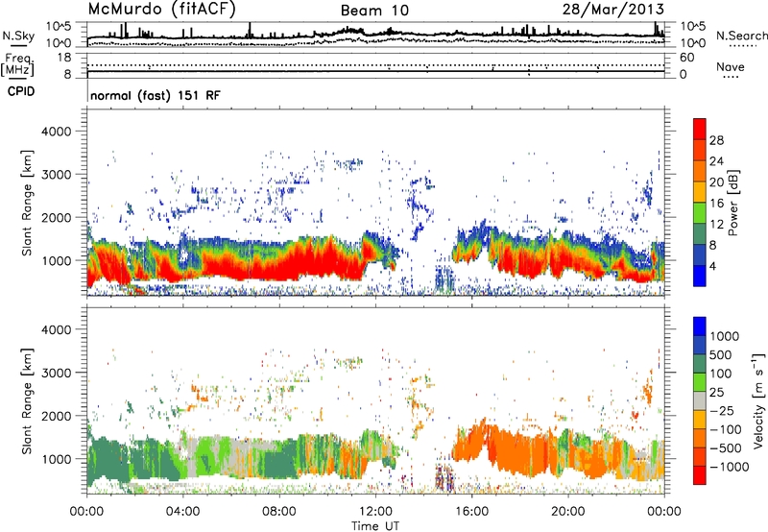Select the "16" dB color bar label
Screen dimensions: 768x532
(716, 204)
